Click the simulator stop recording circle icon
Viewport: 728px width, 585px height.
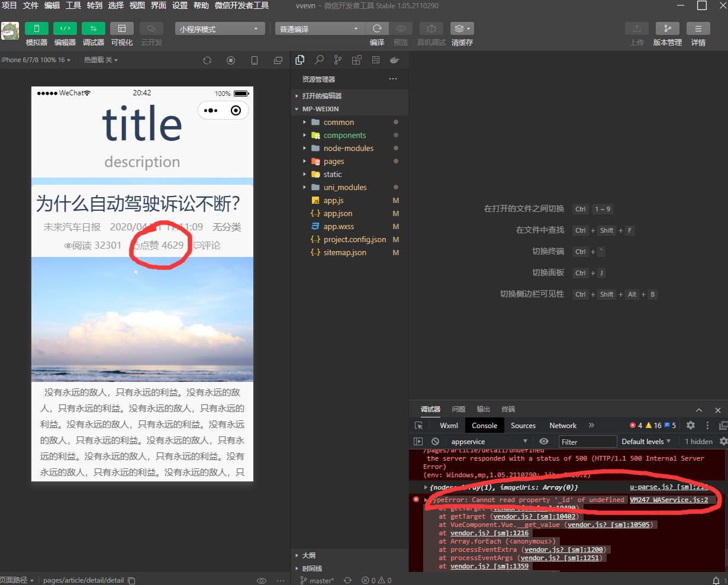[x=231, y=60]
